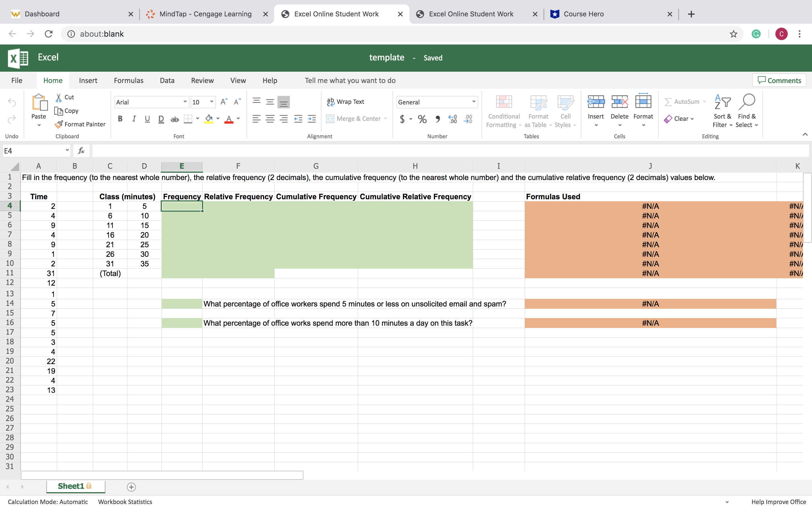The height and width of the screenshot is (508, 812).
Task: Open a new browser tab
Action: point(691,14)
